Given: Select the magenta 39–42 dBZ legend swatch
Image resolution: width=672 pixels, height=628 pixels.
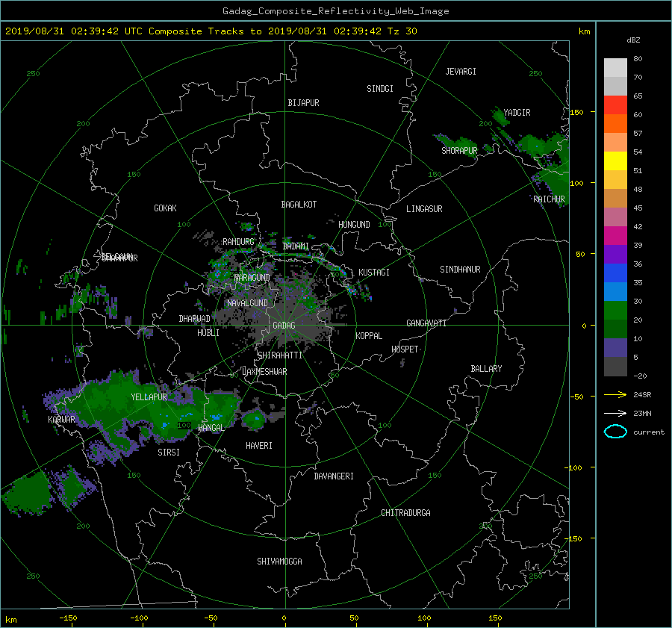Looking at the screenshot, I should [615, 235].
